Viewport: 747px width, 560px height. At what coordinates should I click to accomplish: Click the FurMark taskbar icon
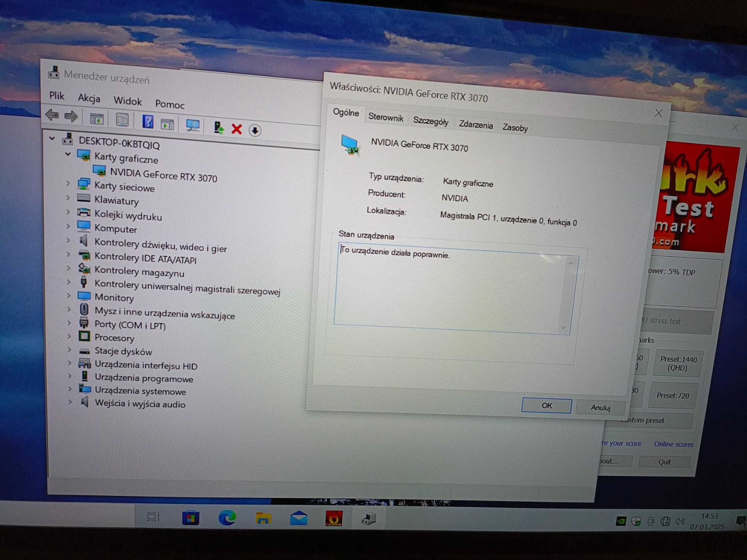pyautogui.click(x=333, y=518)
